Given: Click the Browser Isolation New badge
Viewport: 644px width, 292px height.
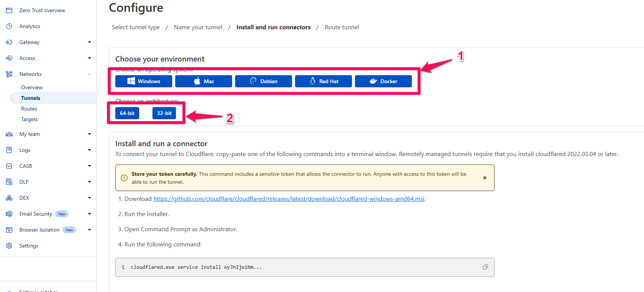Looking at the screenshot, I should click(x=69, y=230).
